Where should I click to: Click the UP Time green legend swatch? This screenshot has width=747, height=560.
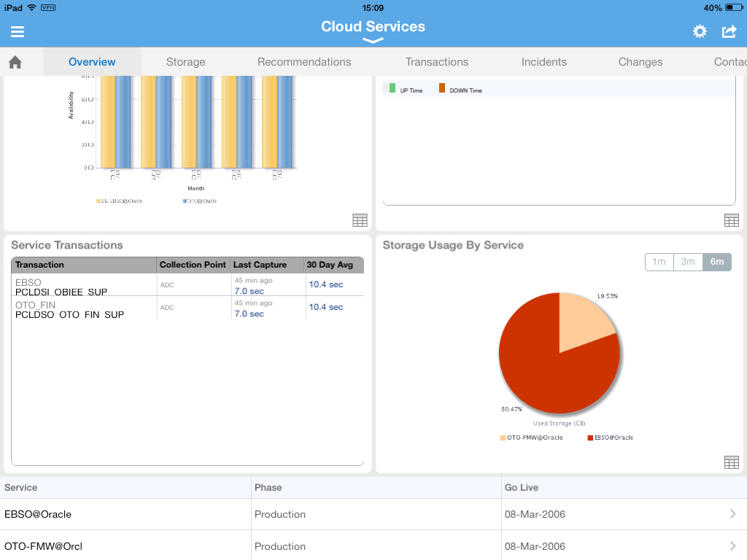click(392, 87)
